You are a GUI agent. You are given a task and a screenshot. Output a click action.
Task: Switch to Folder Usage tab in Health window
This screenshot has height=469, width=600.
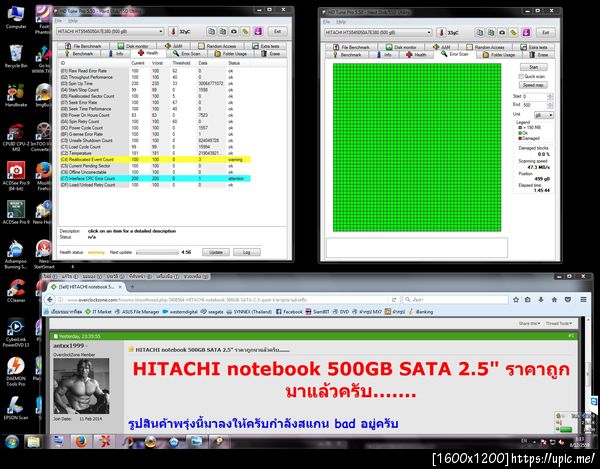point(231,54)
